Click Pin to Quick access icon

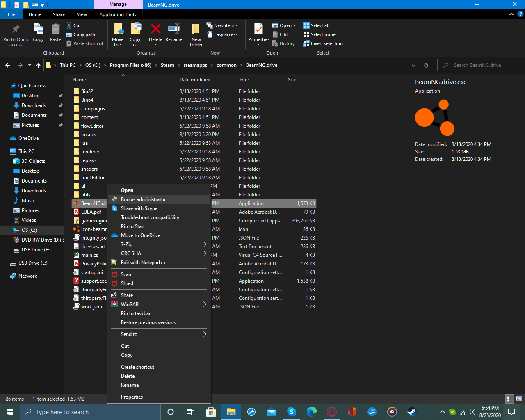16,29
